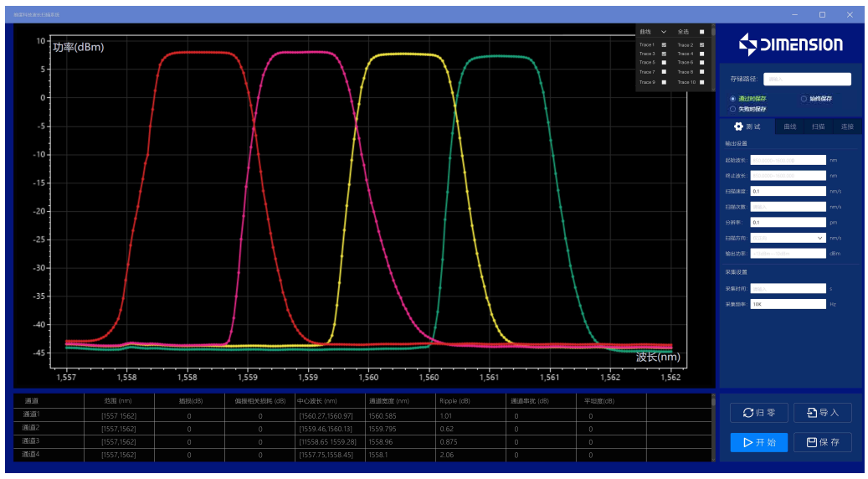Uncheck the Trace 3 curve checkbox

664,54
